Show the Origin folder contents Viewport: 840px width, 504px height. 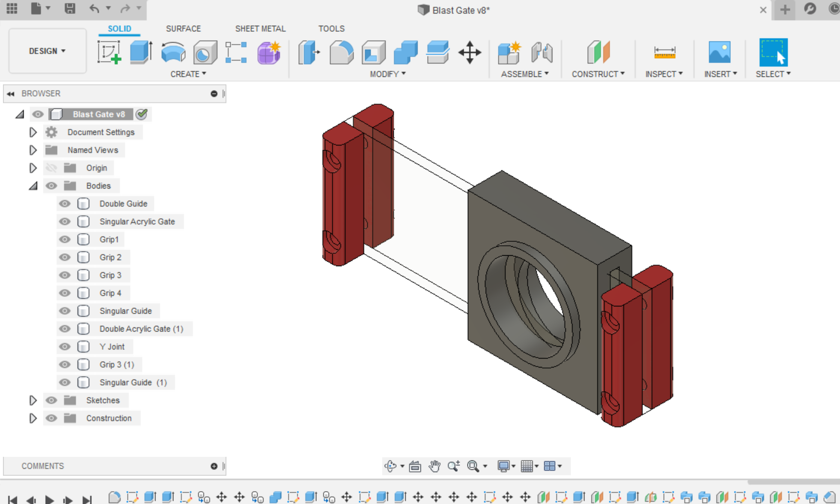point(33,168)
